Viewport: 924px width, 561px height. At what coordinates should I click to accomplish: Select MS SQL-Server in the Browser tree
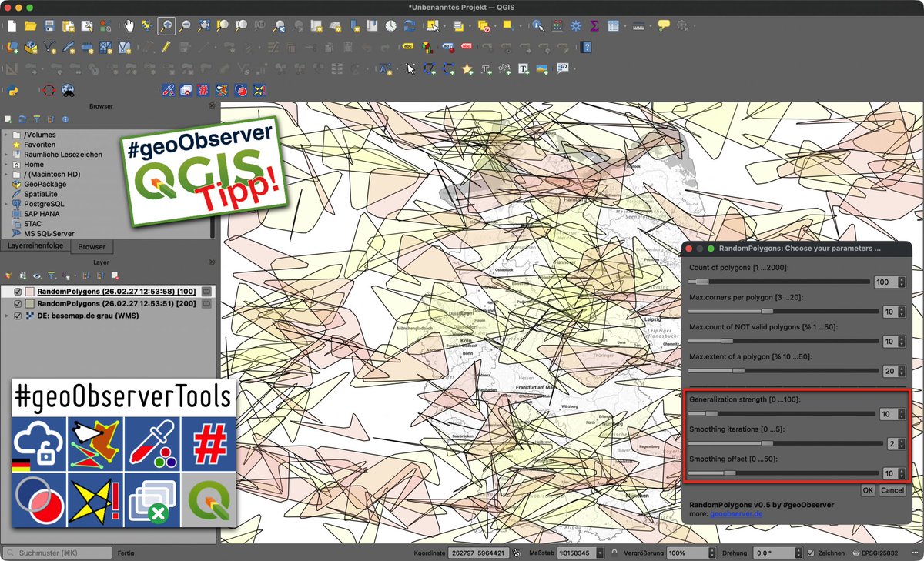click(x=50, y=234)
